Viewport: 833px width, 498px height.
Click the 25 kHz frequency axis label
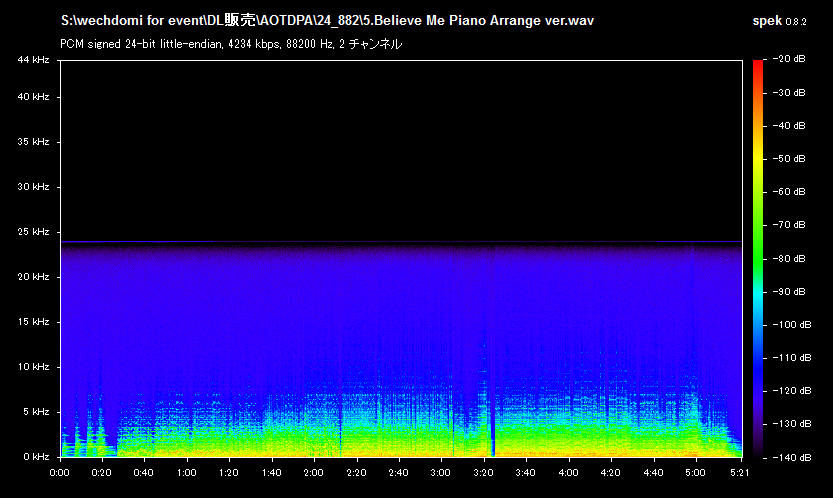pyautogui.click(x=33, y=232)
